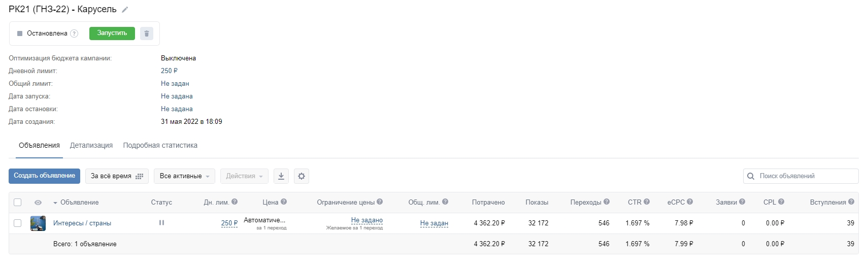Click the pencil icon to rename campaign

[125, 10]
